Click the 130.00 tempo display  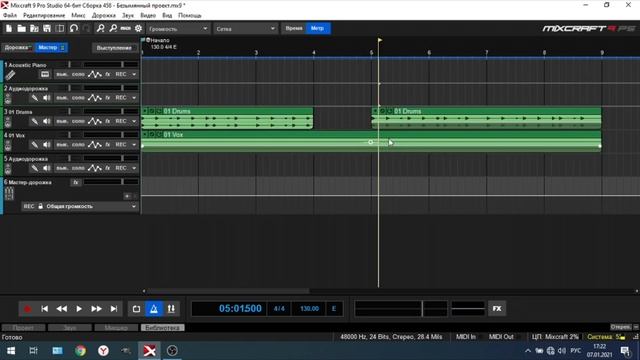point(309,309)
